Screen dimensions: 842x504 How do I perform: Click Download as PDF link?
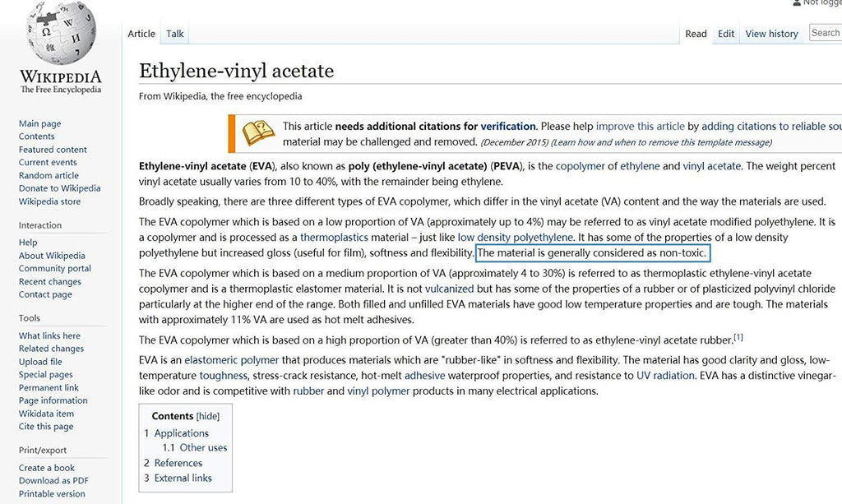pyautogui.click(x=53, y=481)
